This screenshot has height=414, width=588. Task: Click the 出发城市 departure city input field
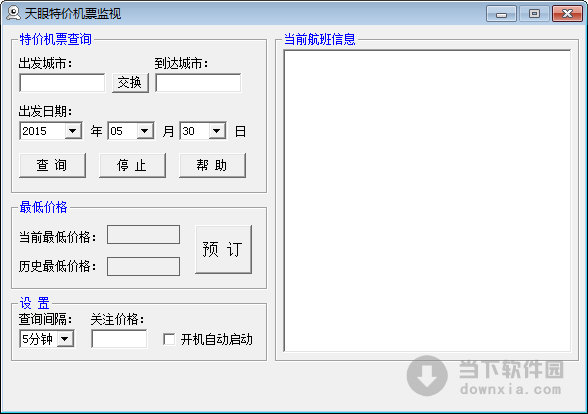click(62, 82)
